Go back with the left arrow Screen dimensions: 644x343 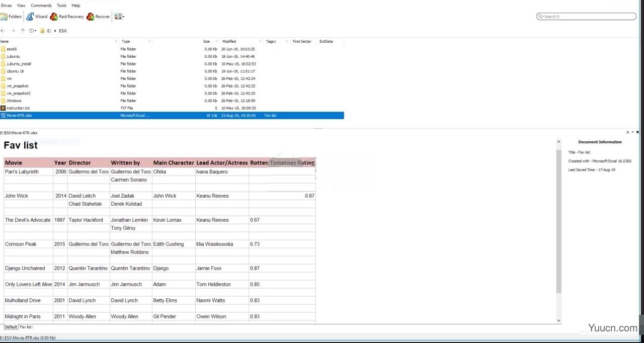[x=3, y=31]
